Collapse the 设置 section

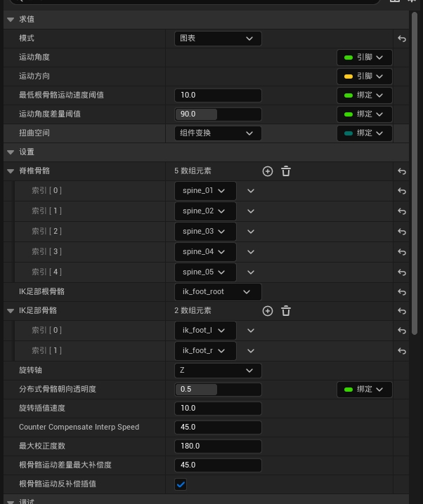click(x=11, y=152)
